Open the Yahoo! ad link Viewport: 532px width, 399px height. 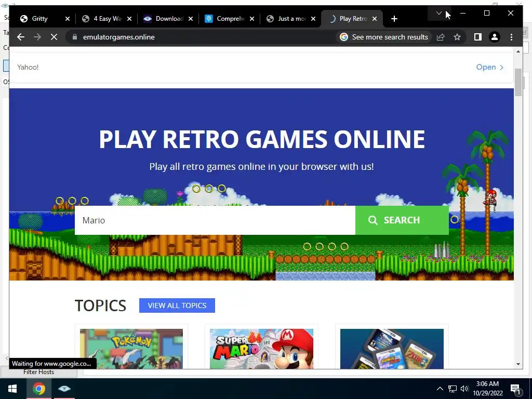click(x=28, y=67)
